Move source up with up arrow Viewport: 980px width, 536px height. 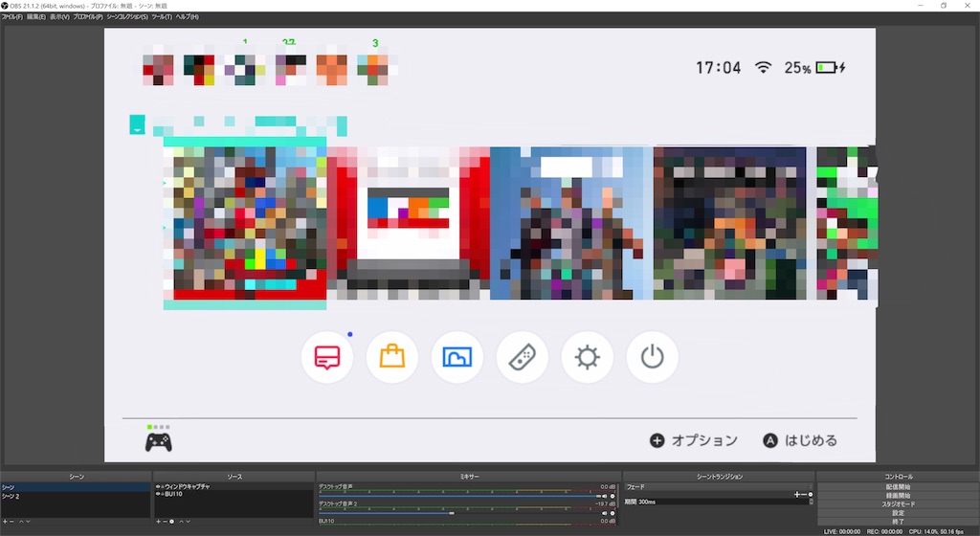181,522
